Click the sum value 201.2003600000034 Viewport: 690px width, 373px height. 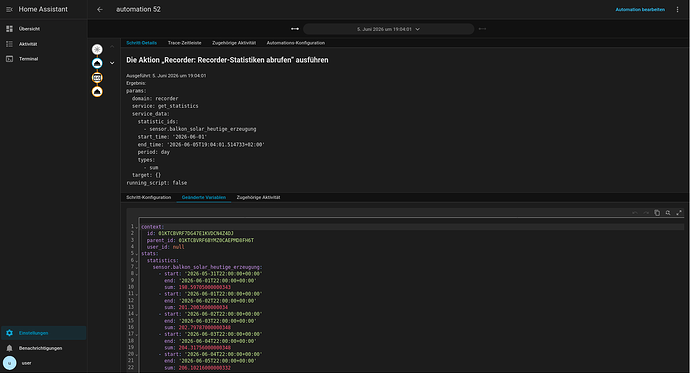click(203, 307)
